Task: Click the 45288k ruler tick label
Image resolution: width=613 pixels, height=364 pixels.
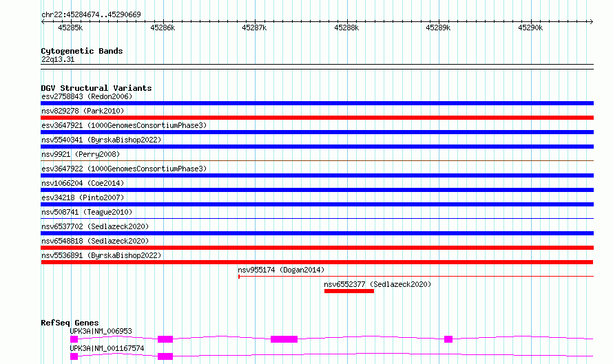Action: 346,28
